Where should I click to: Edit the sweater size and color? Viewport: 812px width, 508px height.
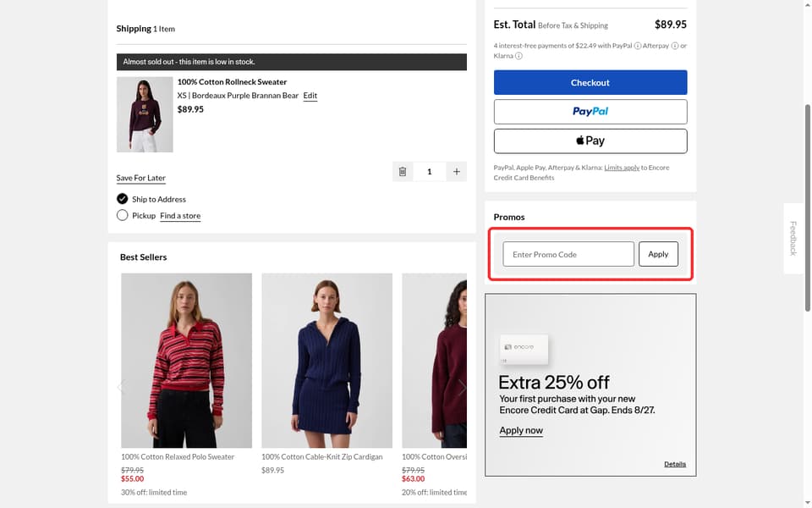[x=310, y=96]
